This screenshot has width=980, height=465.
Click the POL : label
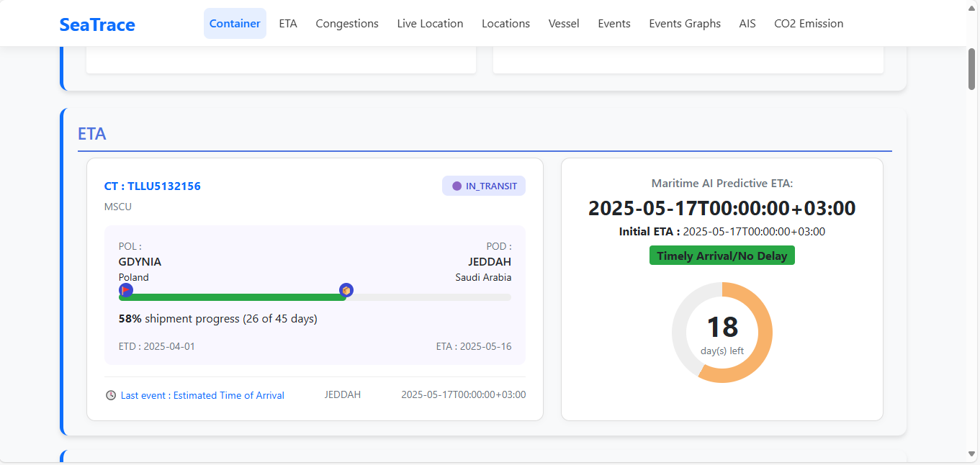130,246
